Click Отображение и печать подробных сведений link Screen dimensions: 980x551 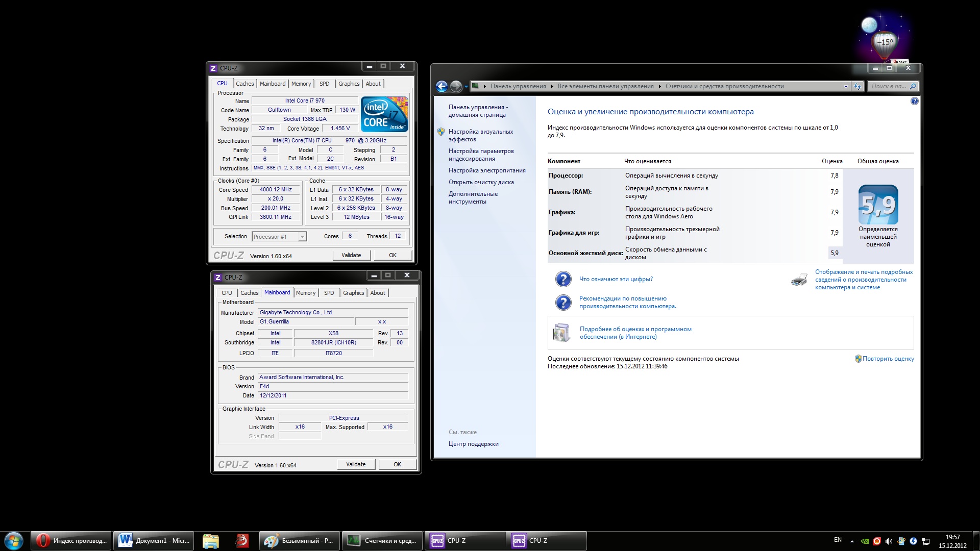pyautogui.click(x=864, y=280)
